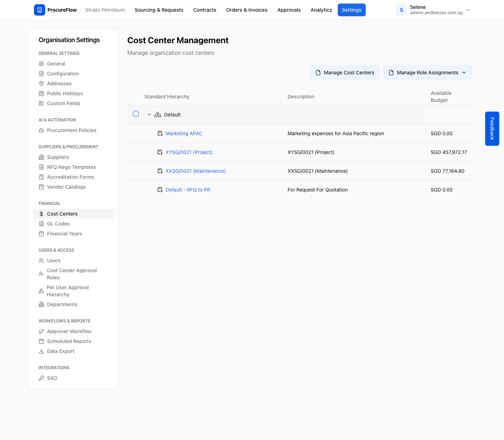The image size is (504, 440).
Task: Click the Public Holidays calendar icon
Action: pos(41,93)
